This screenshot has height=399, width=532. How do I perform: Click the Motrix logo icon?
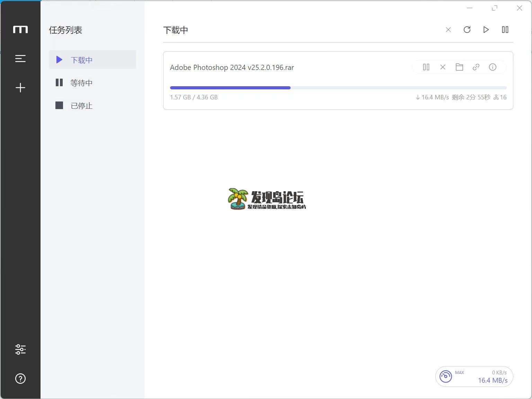click(20, 30)
